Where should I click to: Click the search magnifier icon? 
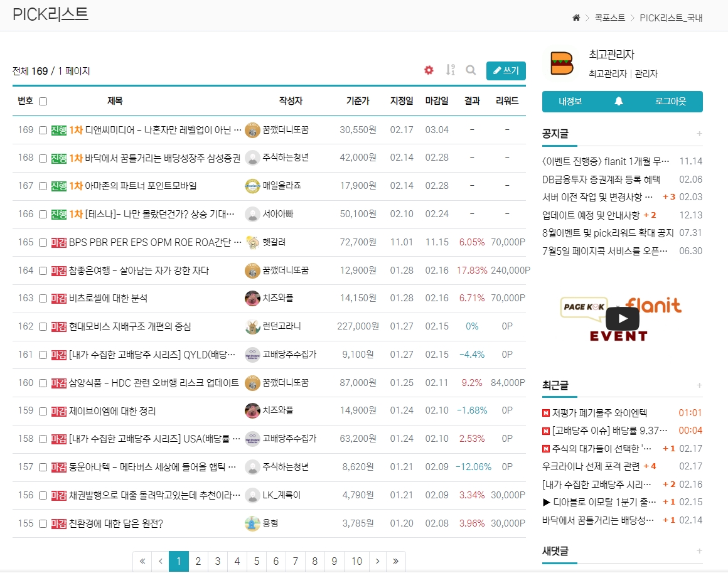pos(471,70)
